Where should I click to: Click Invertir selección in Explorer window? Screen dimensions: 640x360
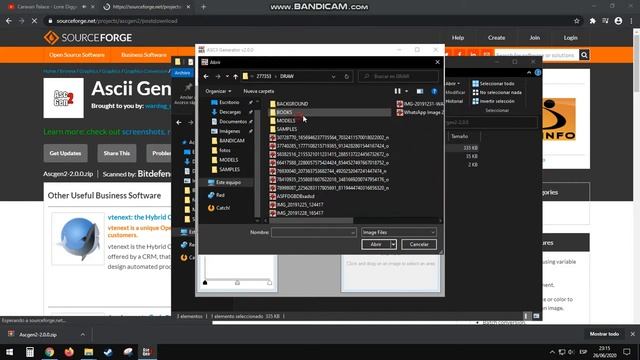click(x=493, y=101)
